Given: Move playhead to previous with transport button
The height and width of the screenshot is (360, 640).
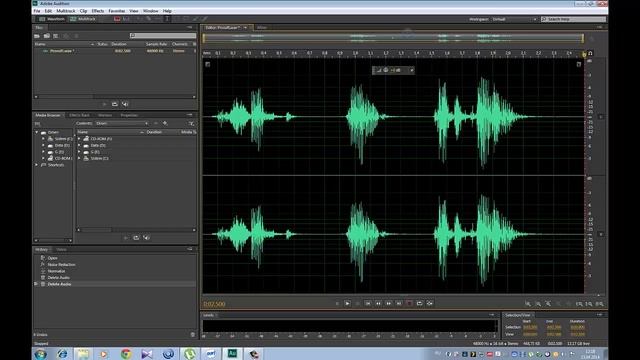Looking at the screenshot, I should click(x=368, y=303).
